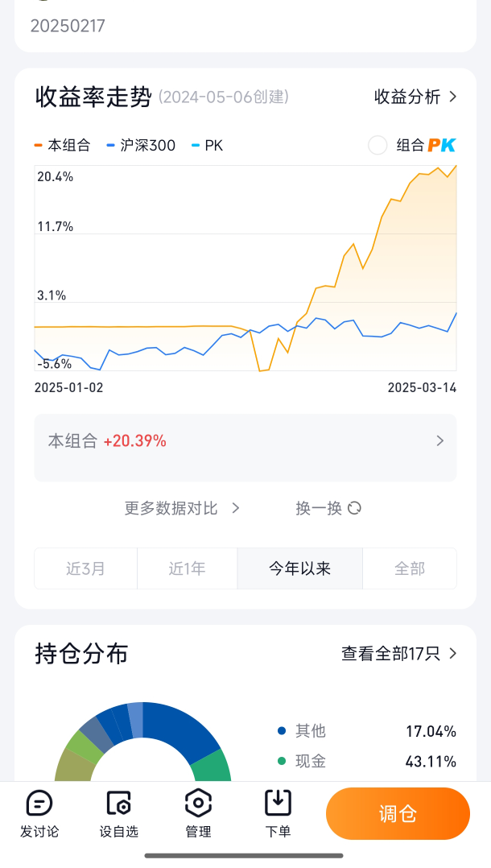
Task: Switch to the 近3月 tab
Action: pyautogui.click(x=85, y=568)
